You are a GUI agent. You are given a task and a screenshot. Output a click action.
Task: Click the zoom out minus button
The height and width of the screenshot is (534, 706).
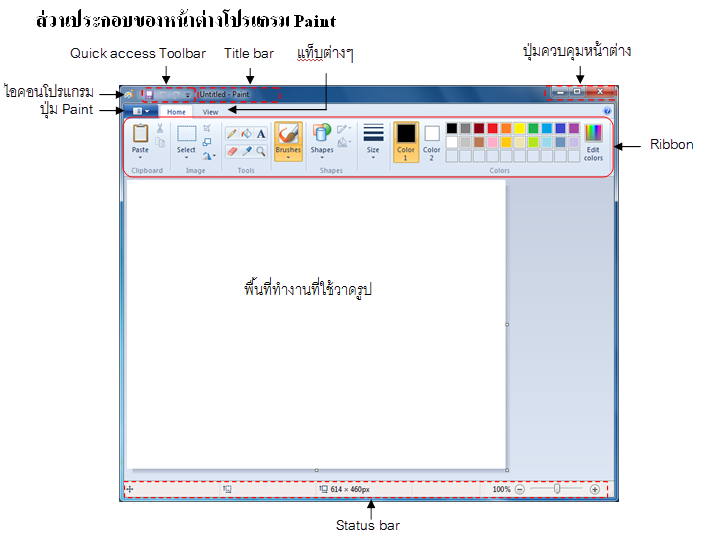[x=520, y=489]
